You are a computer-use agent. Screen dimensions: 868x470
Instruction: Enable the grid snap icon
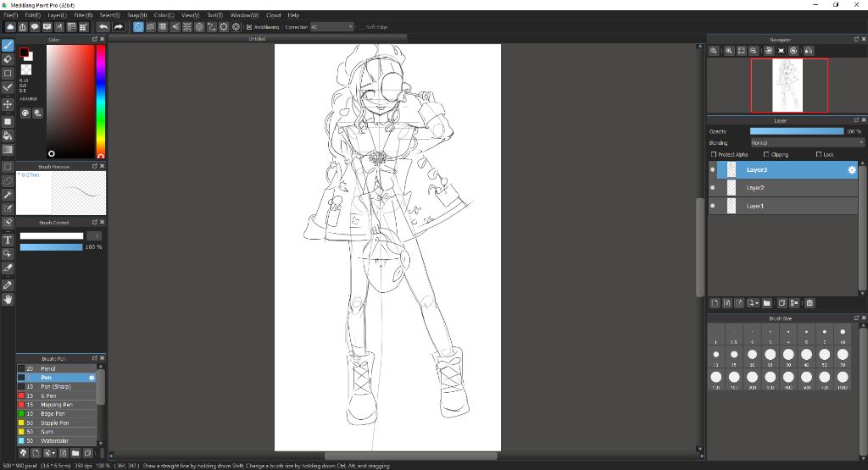163,26
